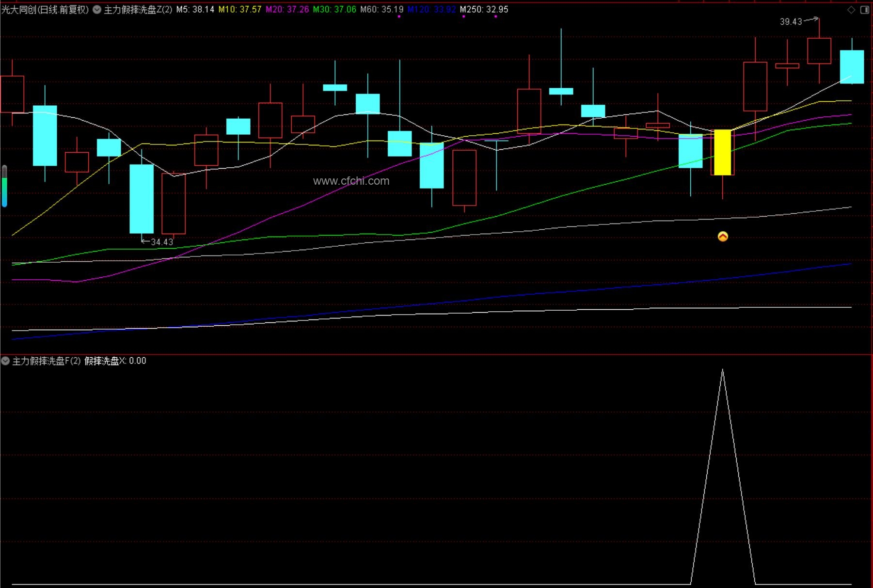Click the 主力假摔洗盘F(2) indicator name
The image size is (873, 588).
46,361
